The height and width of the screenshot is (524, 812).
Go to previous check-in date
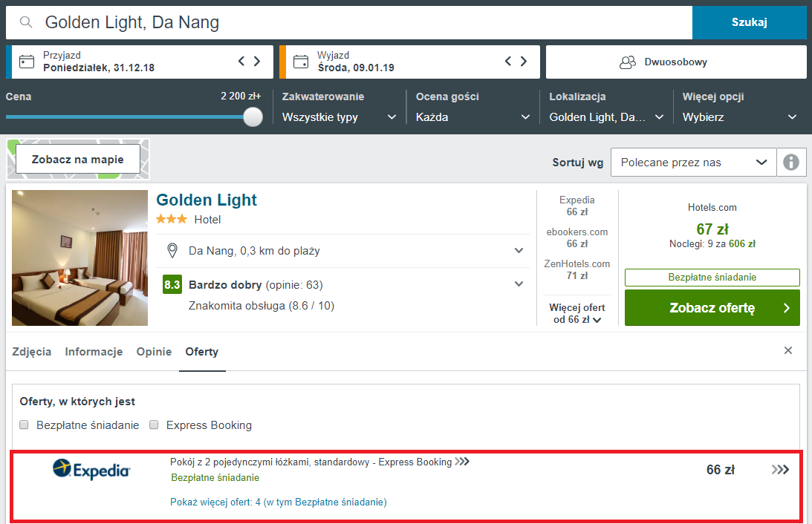[x=241, y=61]
